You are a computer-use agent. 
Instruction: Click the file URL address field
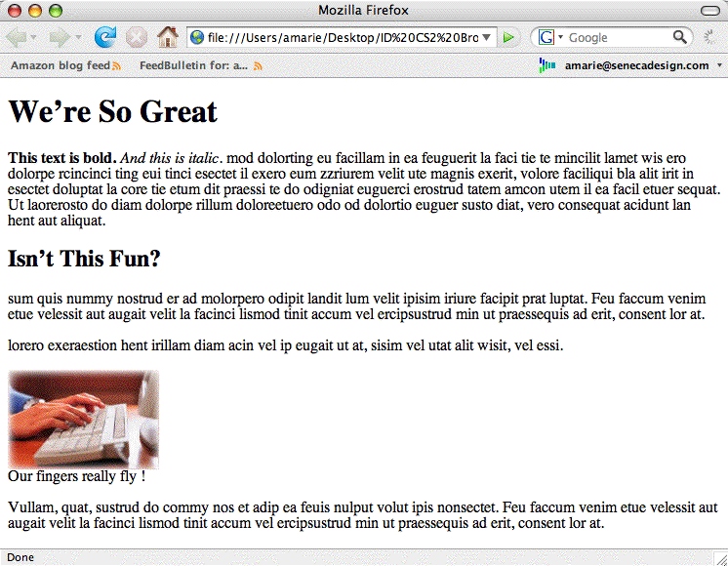coord(343,37)
